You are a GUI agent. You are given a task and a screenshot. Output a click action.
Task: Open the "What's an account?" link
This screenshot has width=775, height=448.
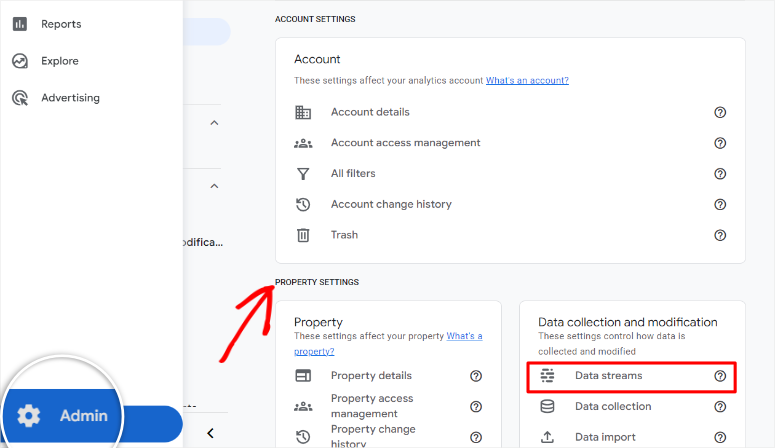click(527, 80)
